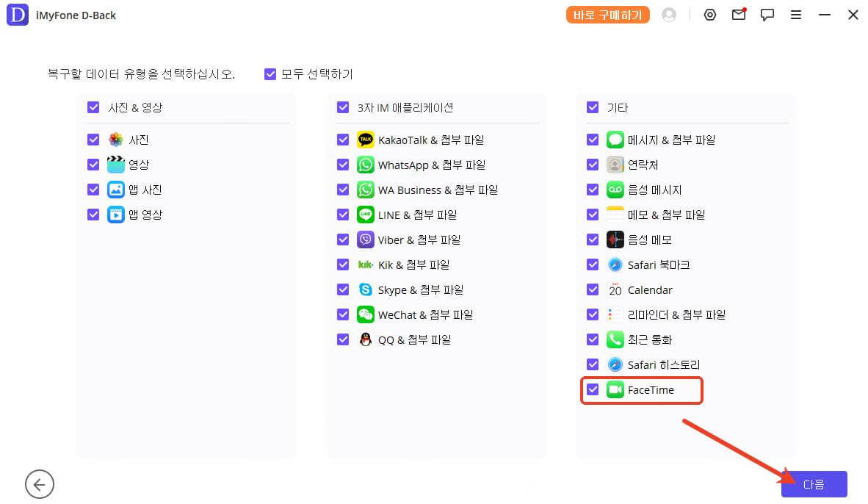Toggle the QQ & 첨부 파일 checkbox

pos(343,339)
